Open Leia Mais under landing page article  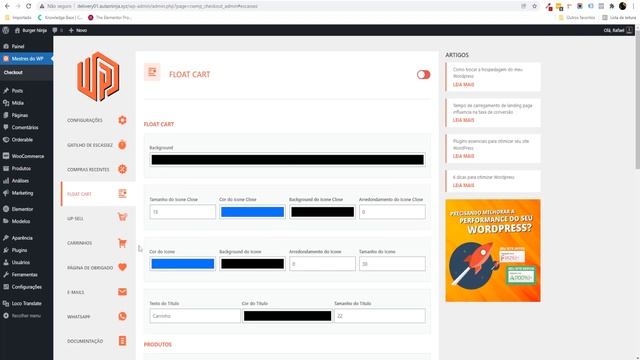click(x=463, y=120)
